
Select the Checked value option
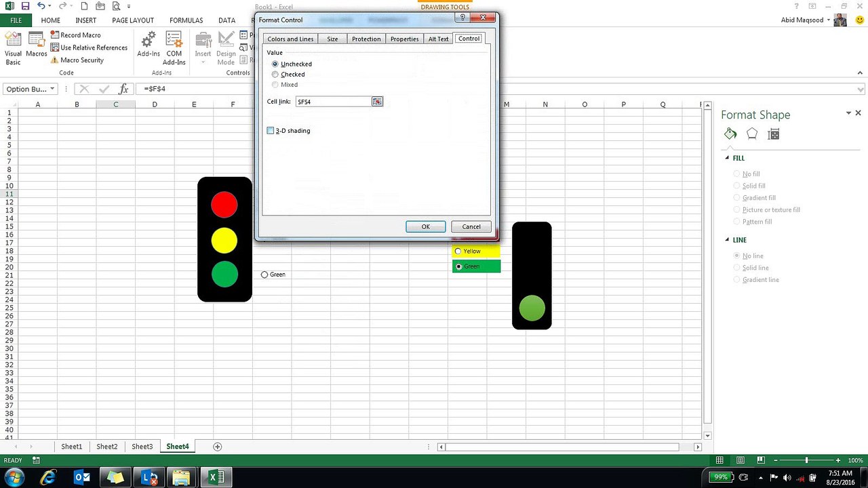pos(288,74)
